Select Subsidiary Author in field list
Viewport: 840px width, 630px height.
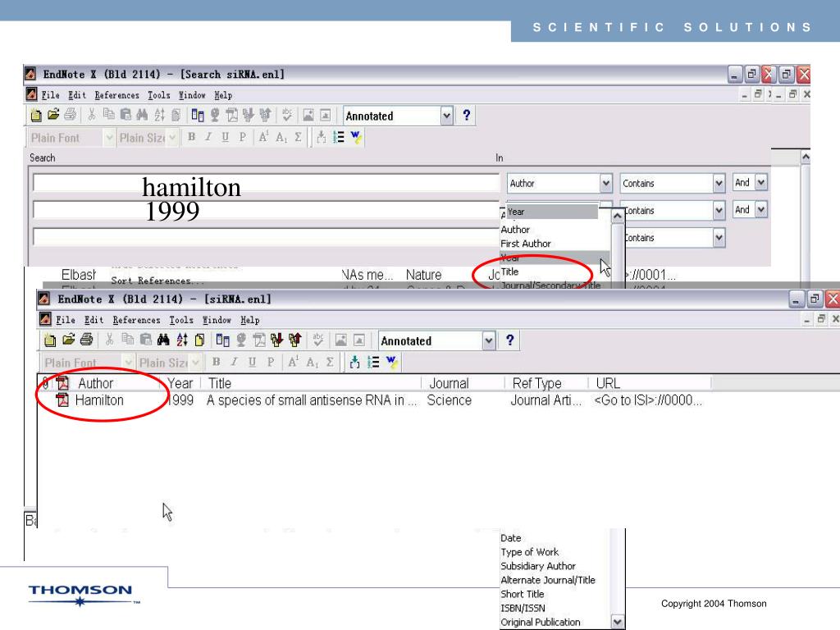pyautogui.click(x=538, y=566)
